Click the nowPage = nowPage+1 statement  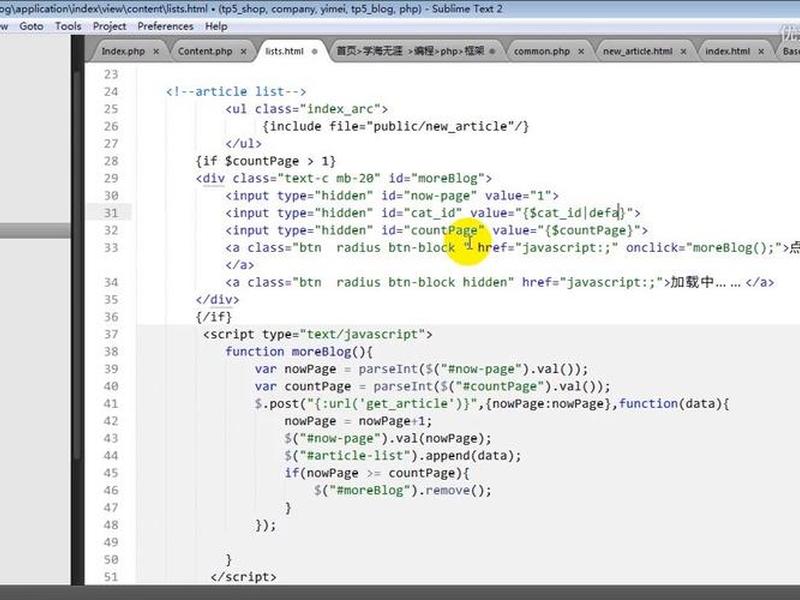358,421
